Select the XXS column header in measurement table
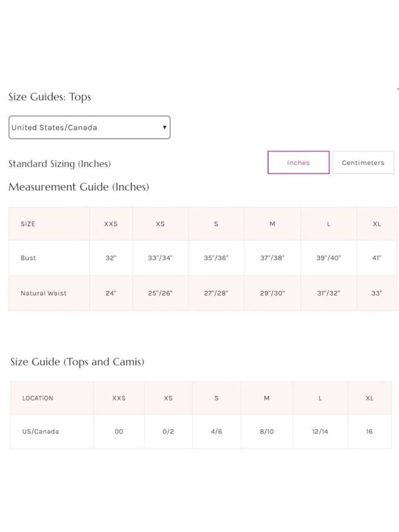The image size is (399, 532). click(x=111, y=224)
